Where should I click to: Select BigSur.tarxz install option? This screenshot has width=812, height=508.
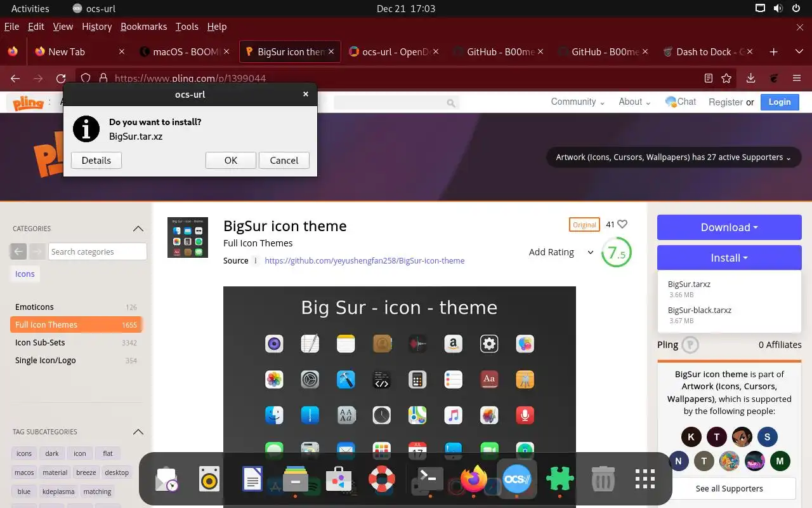pyautogui.click(x=689, y=284)
